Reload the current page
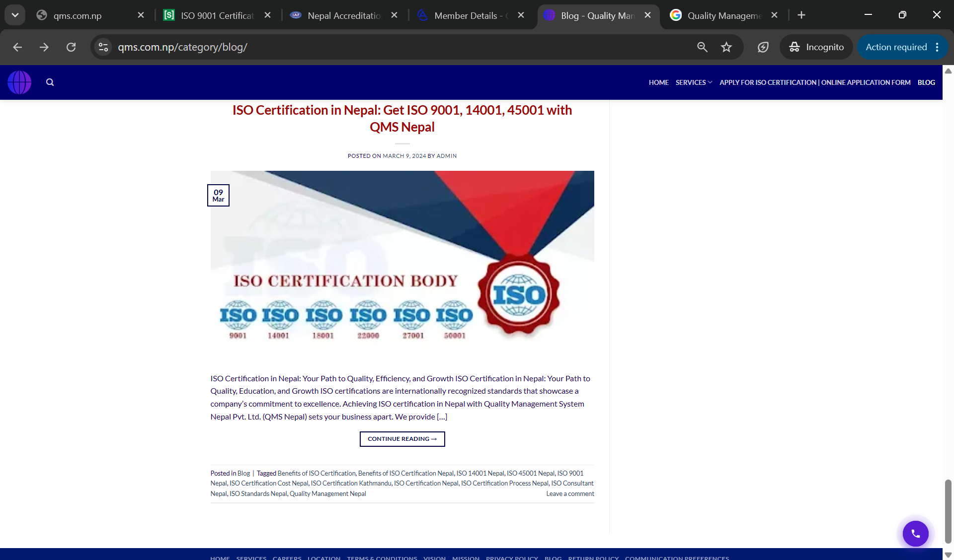The width and height of the screenshot is (954, 560). pos(71,47)
